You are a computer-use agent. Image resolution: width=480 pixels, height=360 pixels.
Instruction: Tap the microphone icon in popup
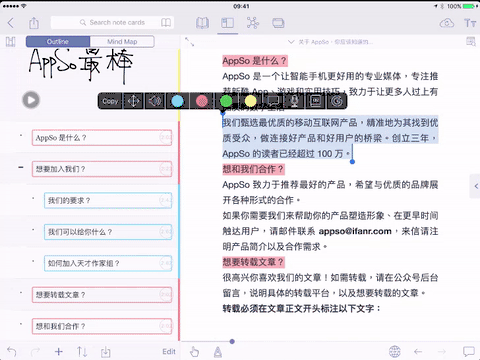coord(295,101)
